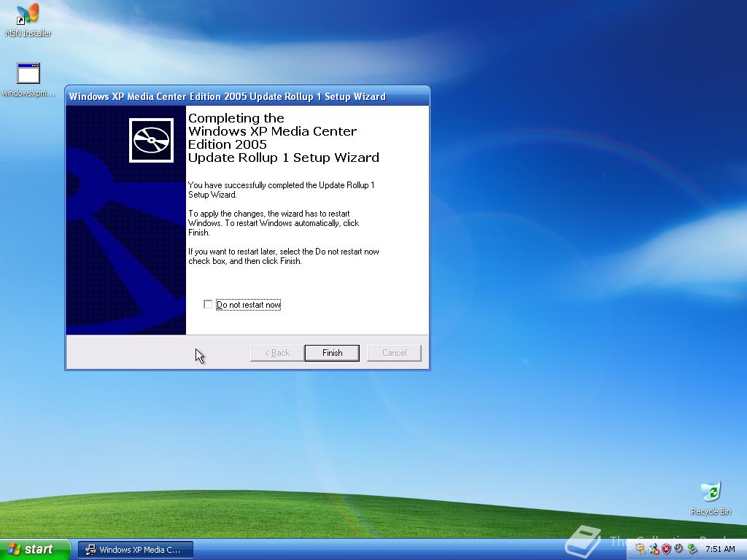Click the Media Center disc logo in the wizard
This screenshot has height=560, width=747.
click(x=152, y=139)
